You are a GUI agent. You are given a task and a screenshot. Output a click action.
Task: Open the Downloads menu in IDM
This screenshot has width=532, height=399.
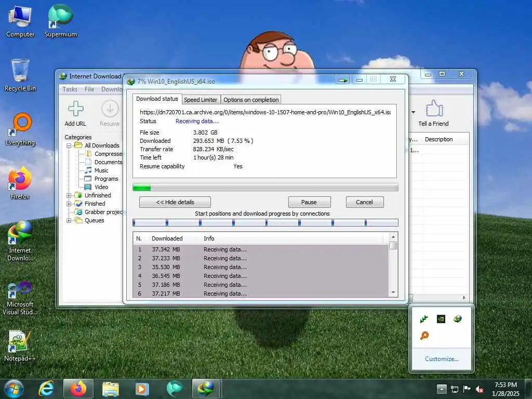112,89
